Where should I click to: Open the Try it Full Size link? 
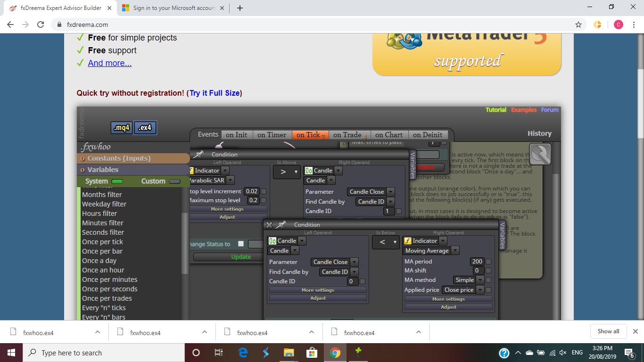tap(215, 93)
